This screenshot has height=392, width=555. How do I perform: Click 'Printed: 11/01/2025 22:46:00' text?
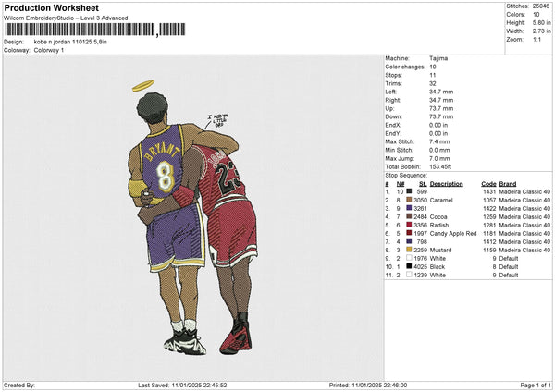coord(368,385)
